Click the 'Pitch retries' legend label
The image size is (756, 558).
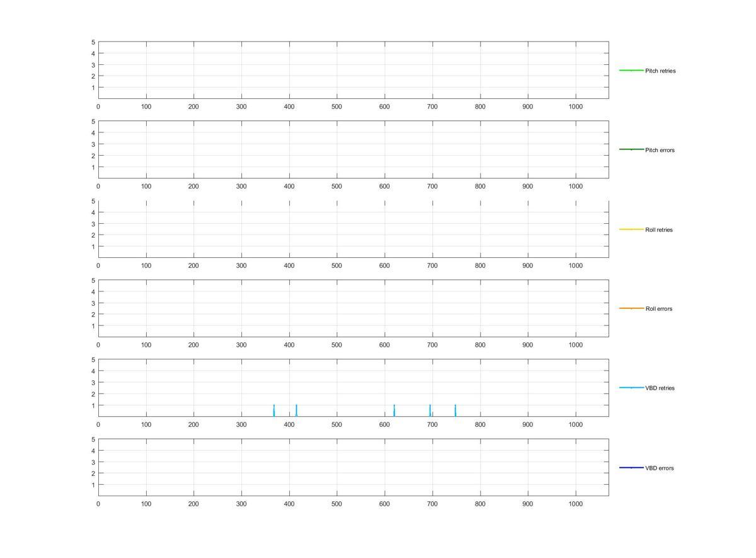[660, 71]
